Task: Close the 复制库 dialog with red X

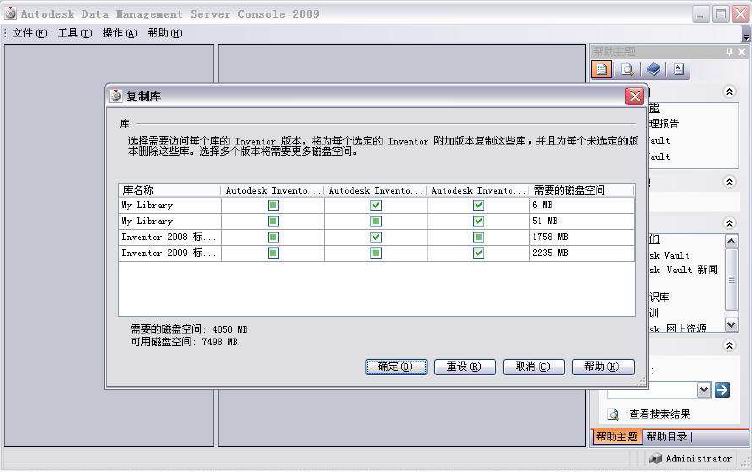Action: pos(634,96)
